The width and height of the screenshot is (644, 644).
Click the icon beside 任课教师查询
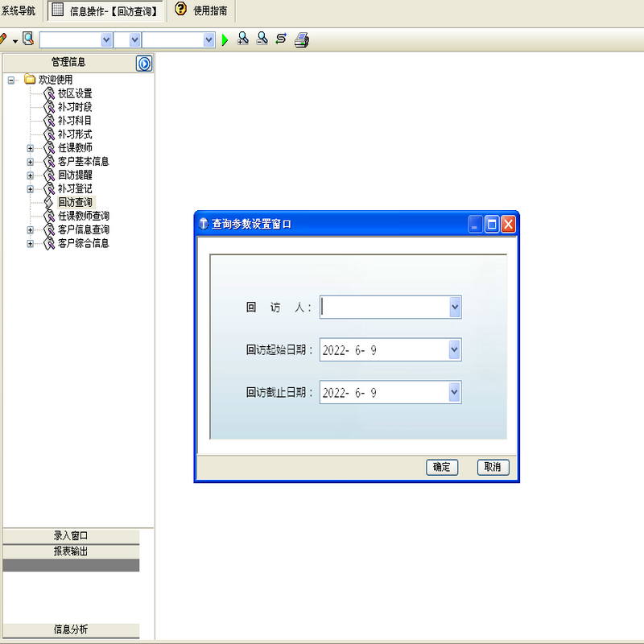(49, 216)
